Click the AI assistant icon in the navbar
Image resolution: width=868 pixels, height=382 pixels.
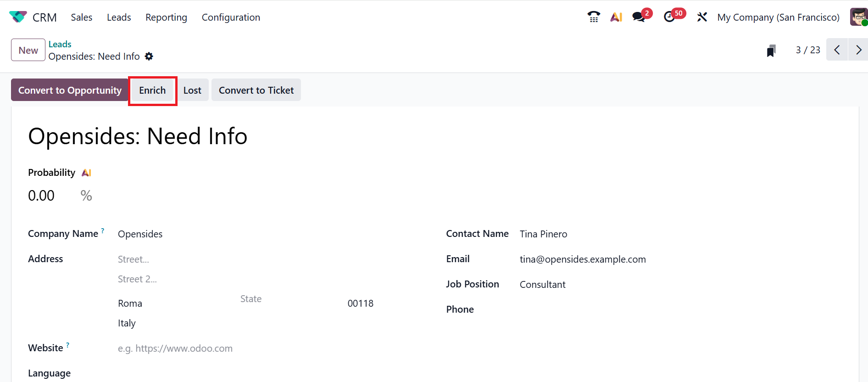tap(616, 17)
